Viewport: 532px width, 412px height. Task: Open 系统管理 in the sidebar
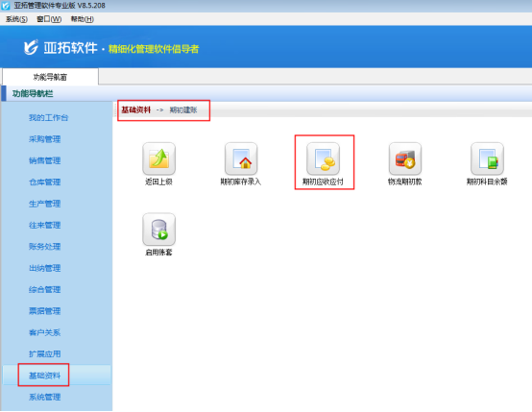[x=45, y=397]
